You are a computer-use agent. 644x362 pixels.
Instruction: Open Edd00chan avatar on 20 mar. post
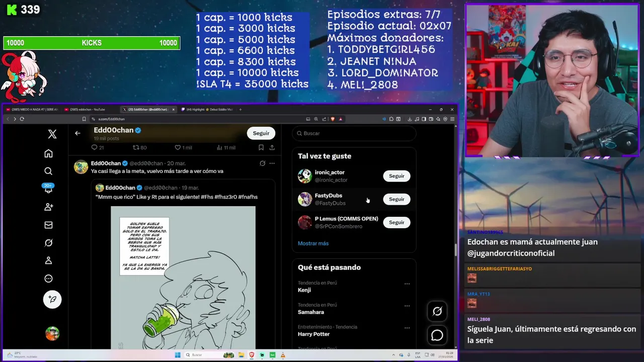point(81,167)
